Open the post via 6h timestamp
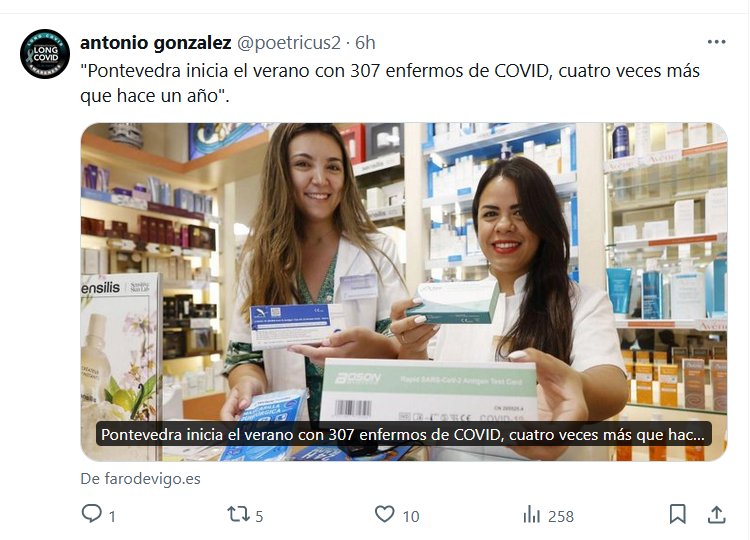 point(365,43)
